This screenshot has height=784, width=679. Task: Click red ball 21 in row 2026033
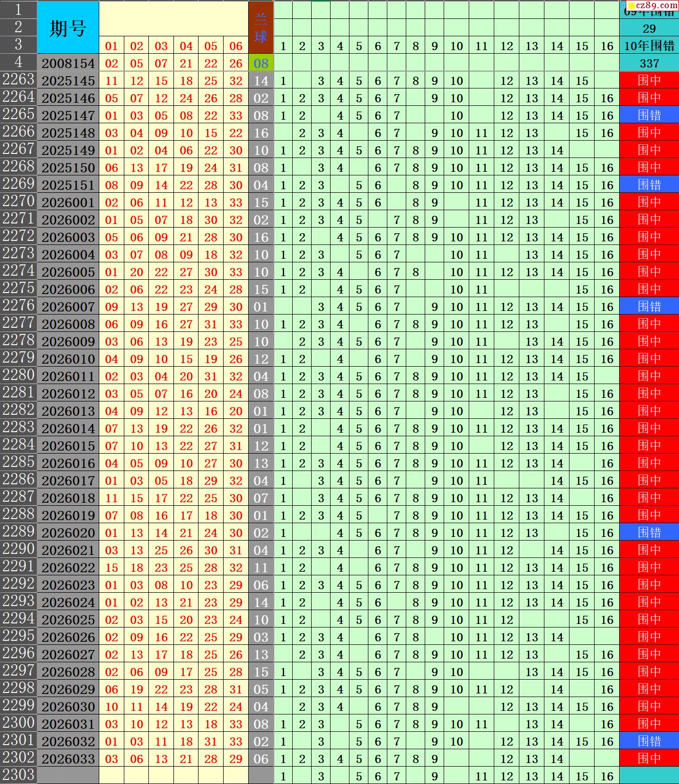coord(186,758)
